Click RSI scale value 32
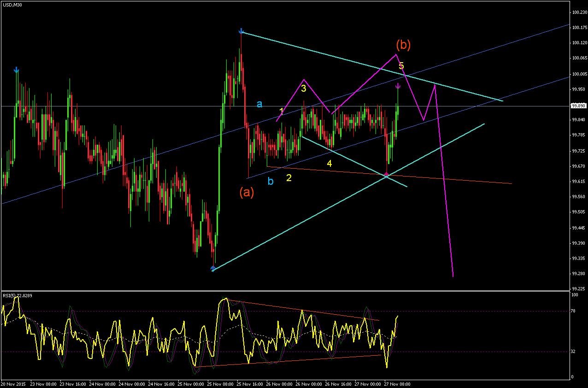The width and height of the screenshot is (588, 388). 574,352
